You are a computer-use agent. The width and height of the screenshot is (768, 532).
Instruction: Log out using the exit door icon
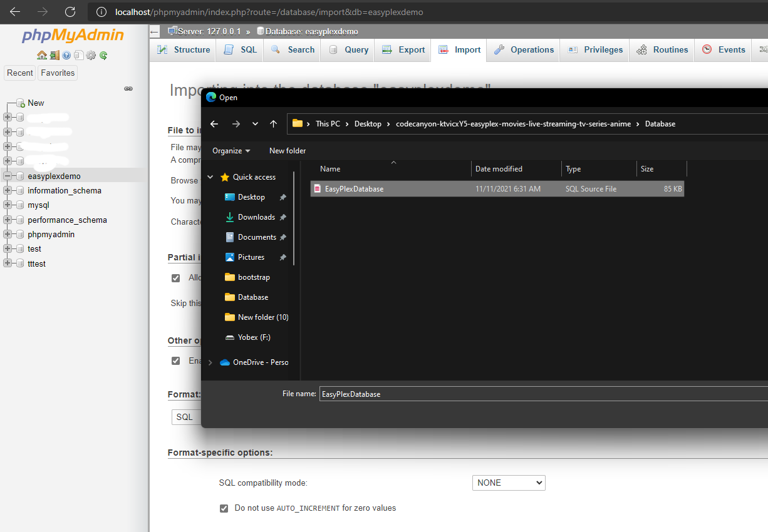point(54,54)
